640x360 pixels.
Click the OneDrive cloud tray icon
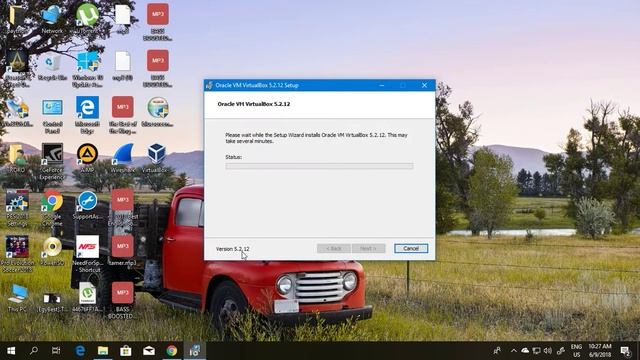(525, 351)
